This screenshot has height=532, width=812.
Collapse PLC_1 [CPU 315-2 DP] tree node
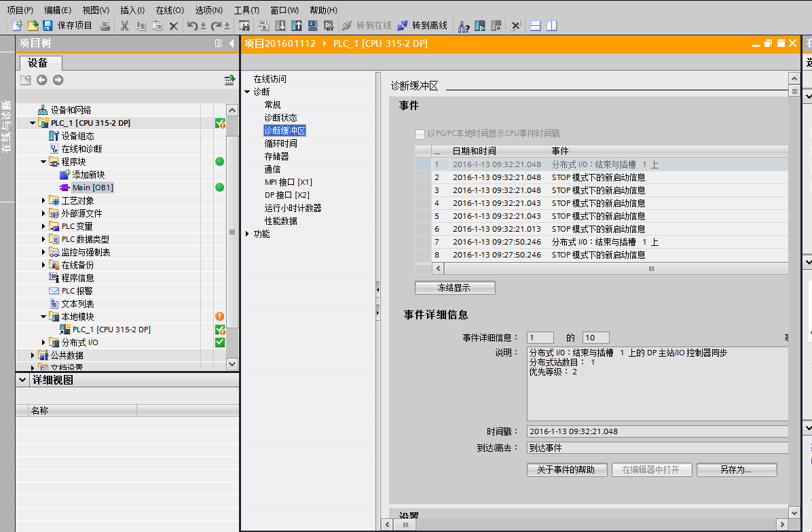point(33,123)
